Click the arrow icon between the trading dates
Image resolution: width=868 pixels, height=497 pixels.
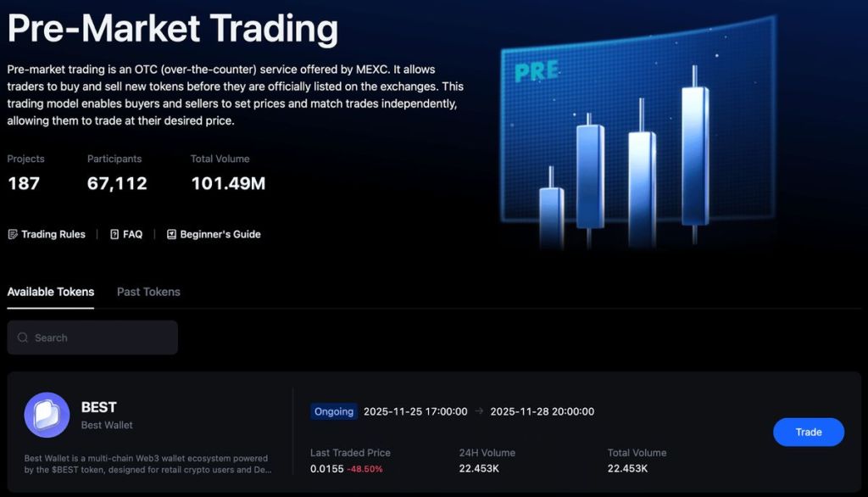click(x=481, y=411)
